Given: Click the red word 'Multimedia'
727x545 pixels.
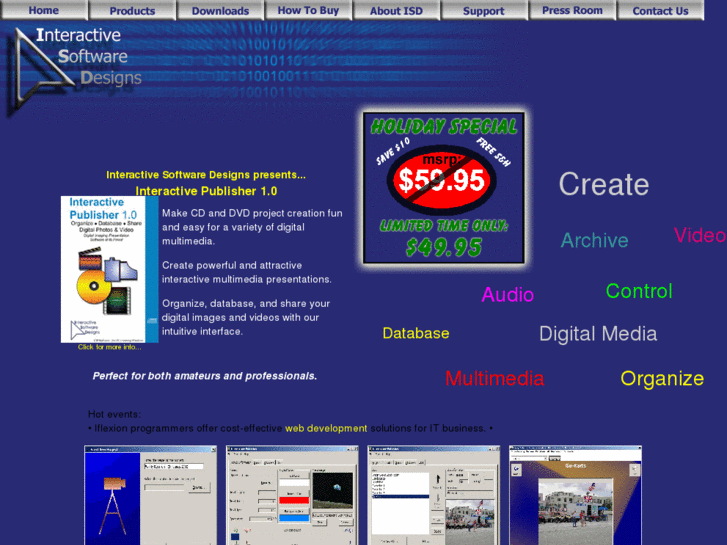Looking at the screenshot, I should (x=495, y=378).
